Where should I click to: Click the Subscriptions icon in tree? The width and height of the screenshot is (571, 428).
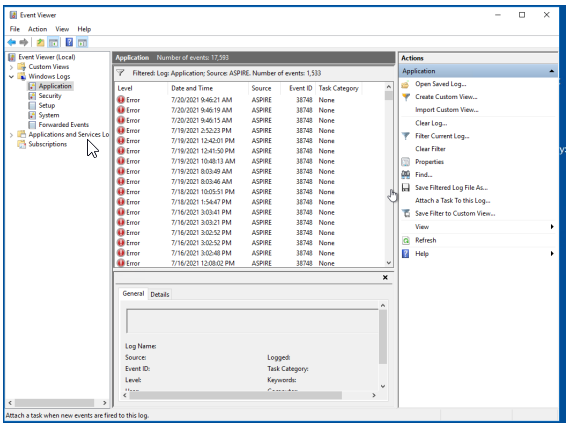(22, 144)
